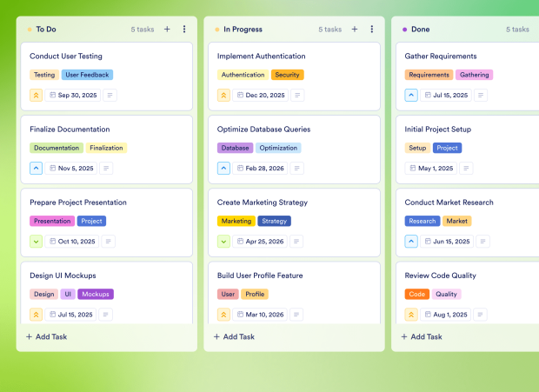
Task: Select the Security tag on Implement Authentication
Action: pyautogui.click(x=287, y=75)
